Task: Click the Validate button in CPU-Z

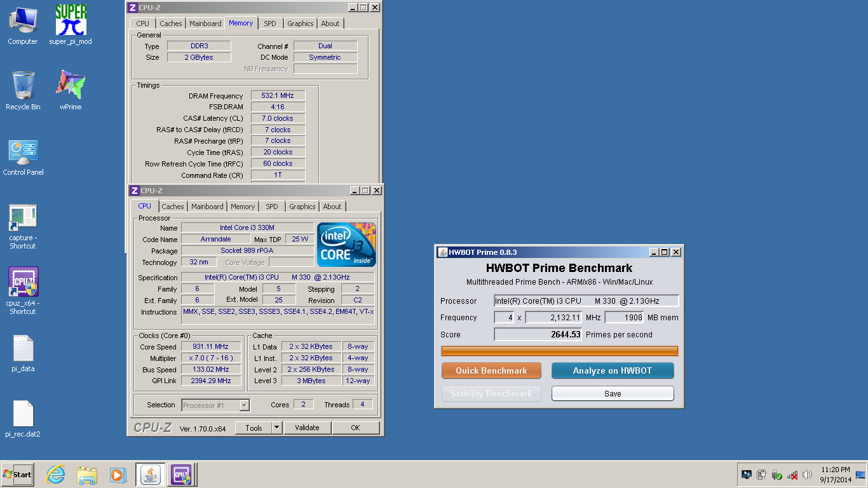Action: 307,428
